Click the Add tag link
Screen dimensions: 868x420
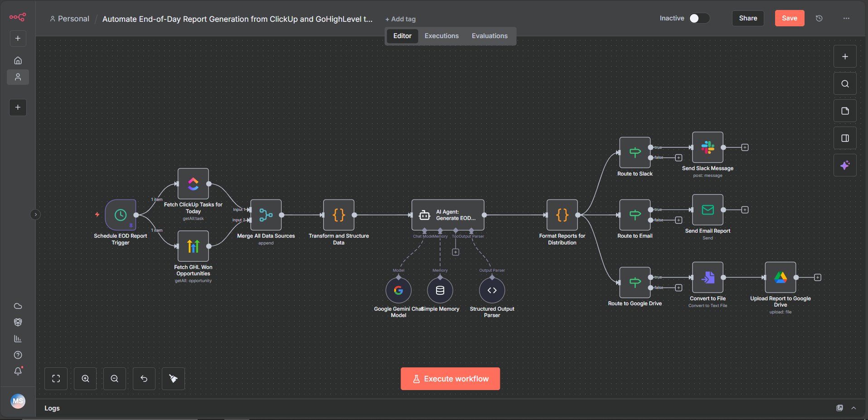pyautogui.click(x=401, y=19)
